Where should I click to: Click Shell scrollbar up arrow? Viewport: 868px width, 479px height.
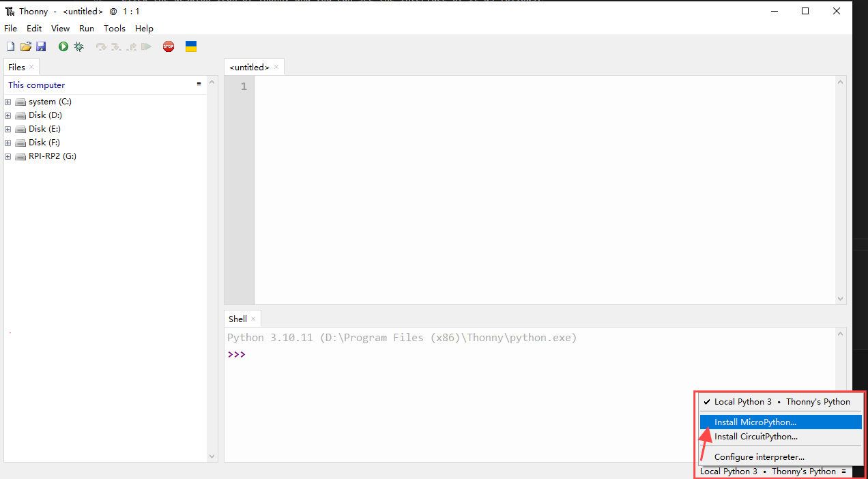tap(841, 334)
